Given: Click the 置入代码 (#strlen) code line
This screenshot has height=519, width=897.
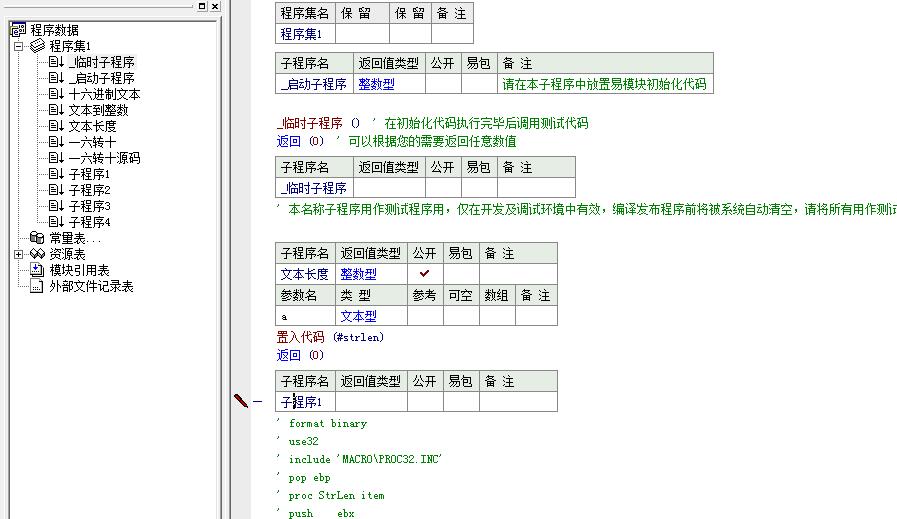Looking at the screenshot, I should 330,337.
